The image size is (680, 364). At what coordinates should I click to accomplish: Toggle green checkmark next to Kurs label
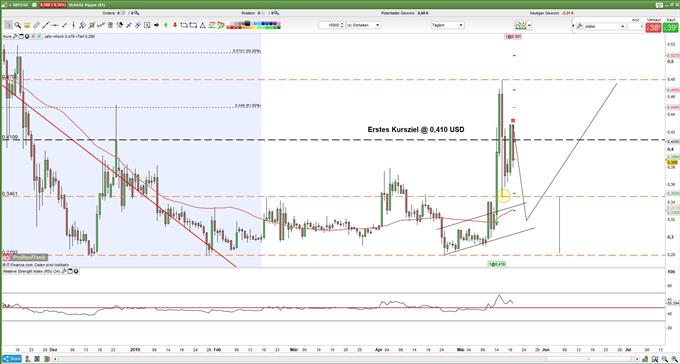39,36
